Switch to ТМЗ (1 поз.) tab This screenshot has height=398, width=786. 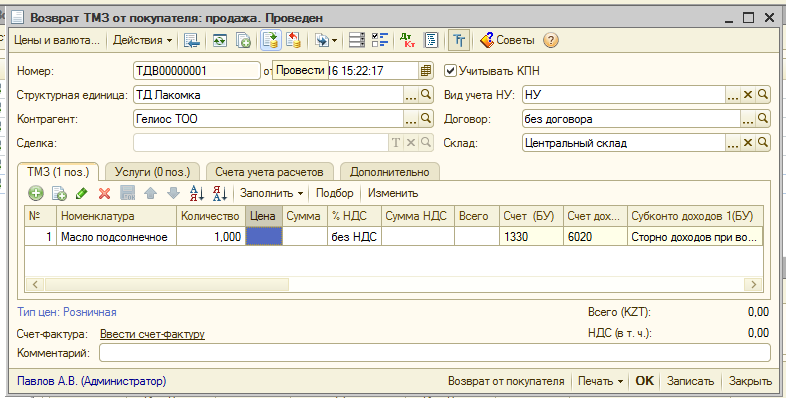[58, 171]
